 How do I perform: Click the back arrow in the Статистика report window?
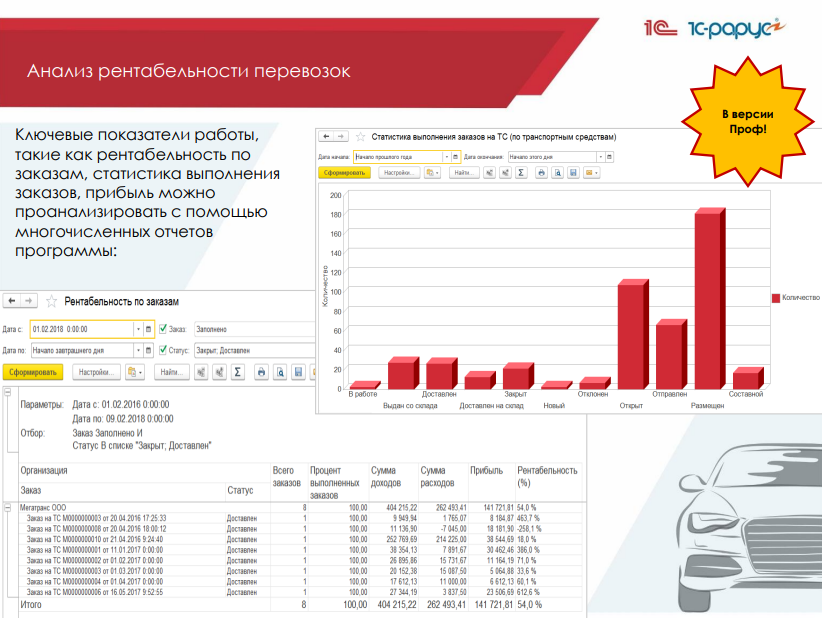(327, 136)
